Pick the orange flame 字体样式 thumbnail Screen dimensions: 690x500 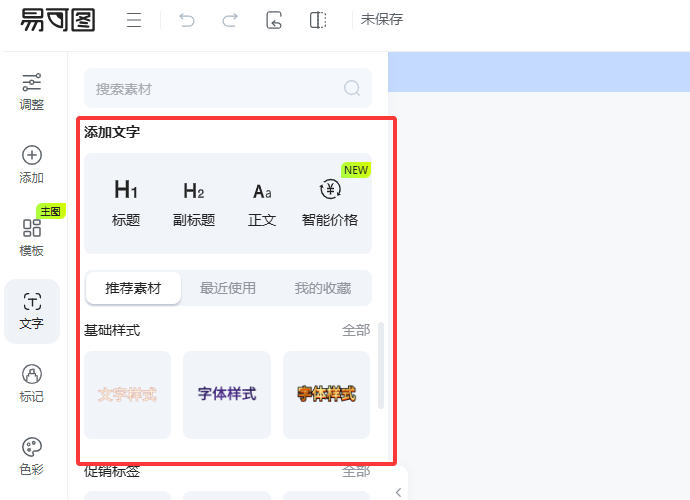pyautogui.click(x=327, y=395)
